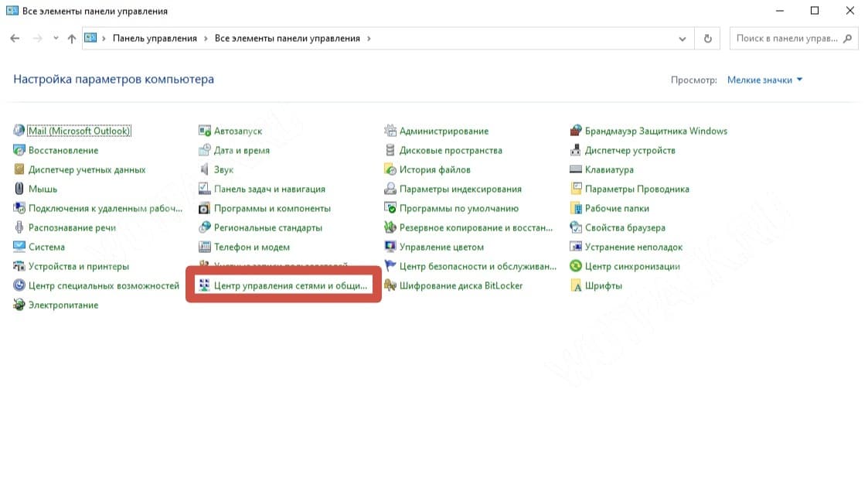
Task: Open Программы и компоненты link
Action: tap(272, 208)
